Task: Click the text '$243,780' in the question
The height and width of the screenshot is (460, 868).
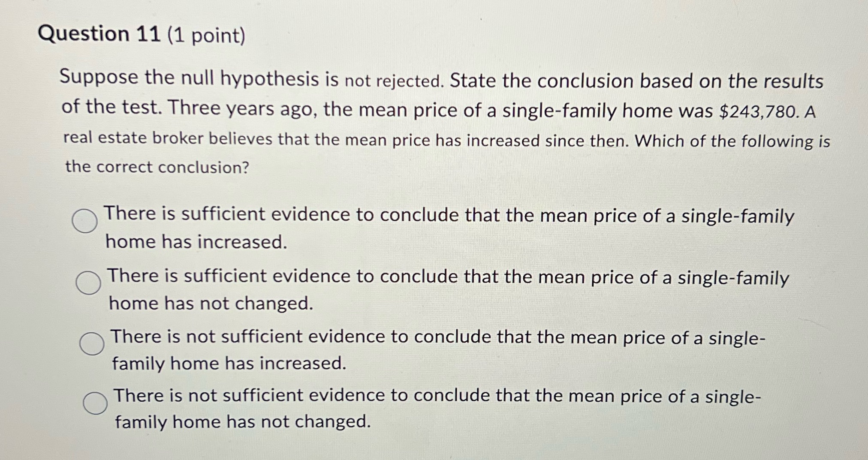Action: 755,111
